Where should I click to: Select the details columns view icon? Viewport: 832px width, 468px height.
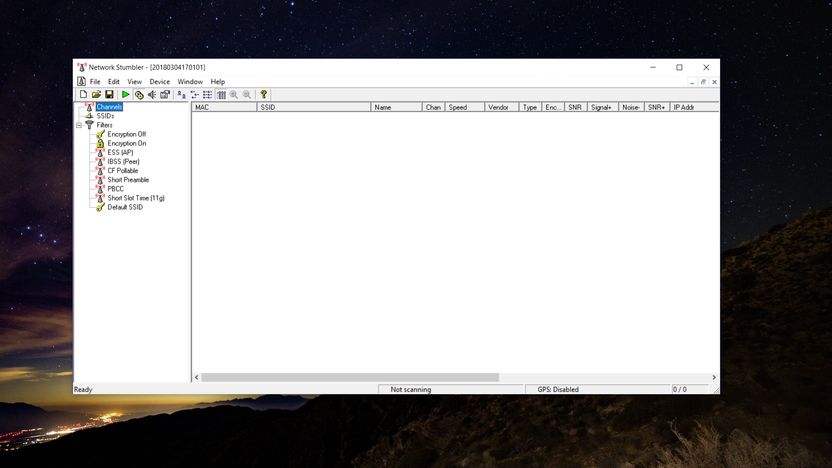pos(221,94)
